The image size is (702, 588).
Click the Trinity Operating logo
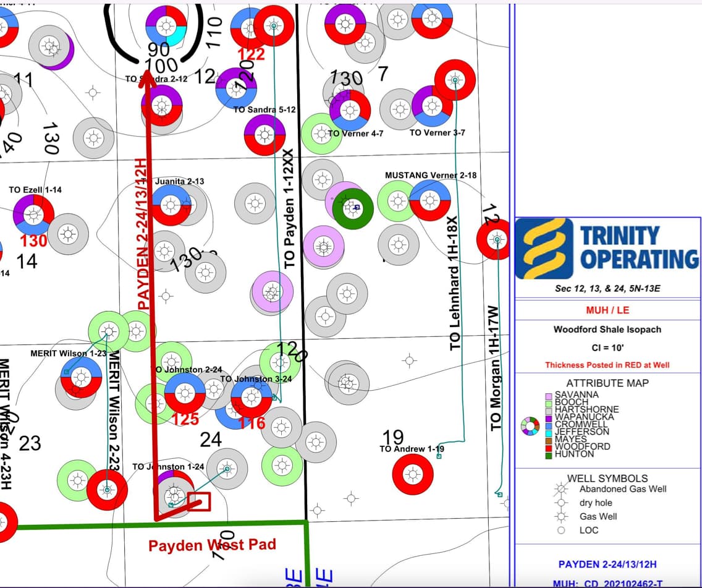607,249
